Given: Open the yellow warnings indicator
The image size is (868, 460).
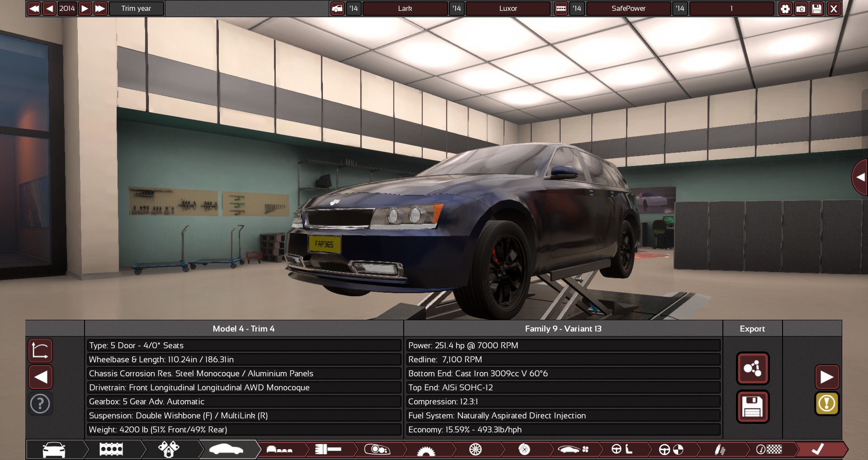Looking at the screenshot, I should coord(827,403).
